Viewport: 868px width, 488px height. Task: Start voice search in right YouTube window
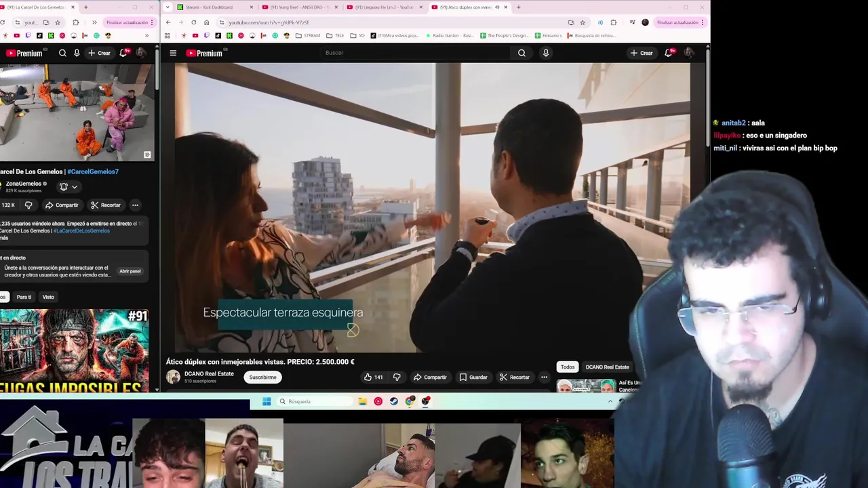[x=545, y=53]
